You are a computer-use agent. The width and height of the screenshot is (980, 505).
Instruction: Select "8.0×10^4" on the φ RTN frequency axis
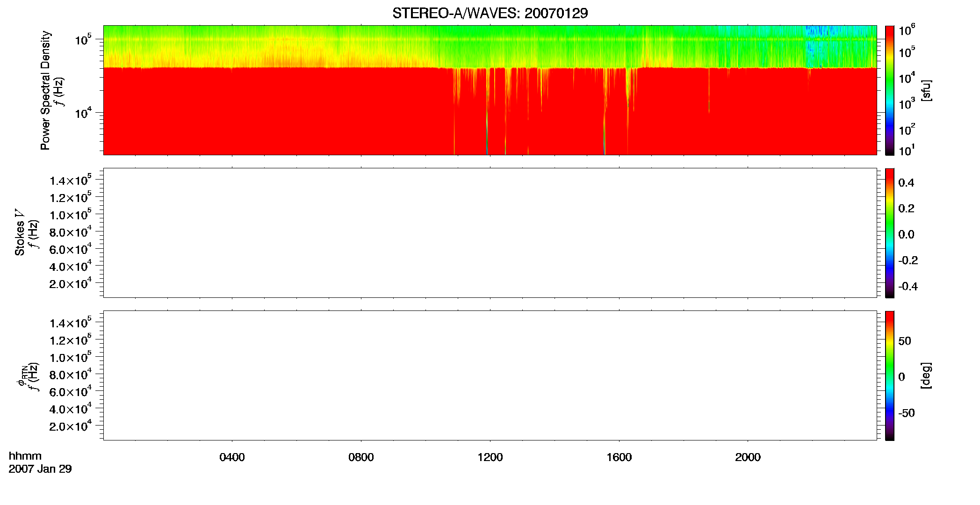coord(71,374)
